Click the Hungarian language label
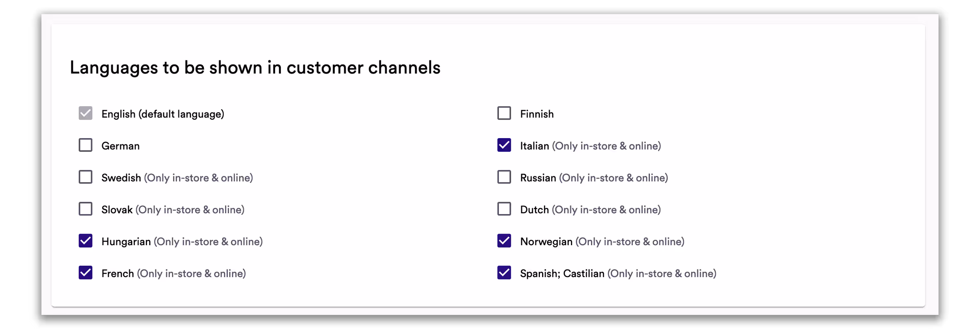This screenshot has width=980, height=329. click(126, 241)
